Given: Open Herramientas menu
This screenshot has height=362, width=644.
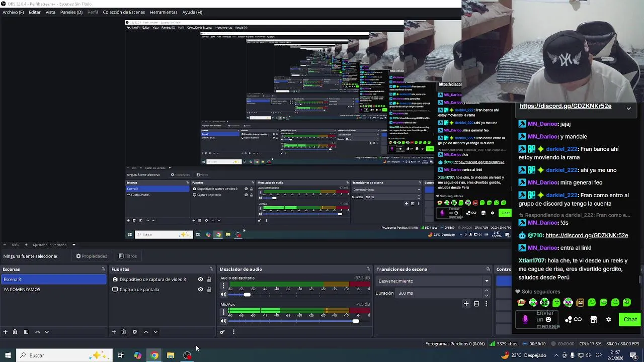Looking at the screenshot, I should pos(164,12).
